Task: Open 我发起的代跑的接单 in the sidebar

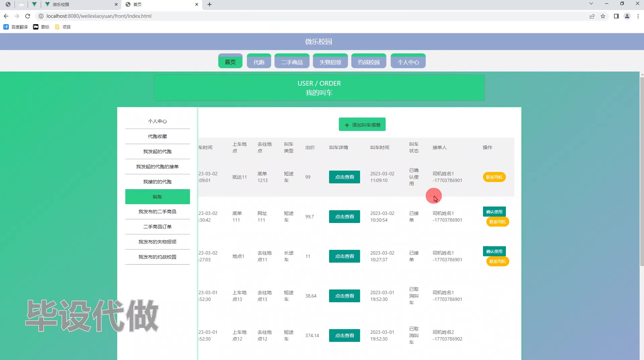Action: tap(157, 167)
